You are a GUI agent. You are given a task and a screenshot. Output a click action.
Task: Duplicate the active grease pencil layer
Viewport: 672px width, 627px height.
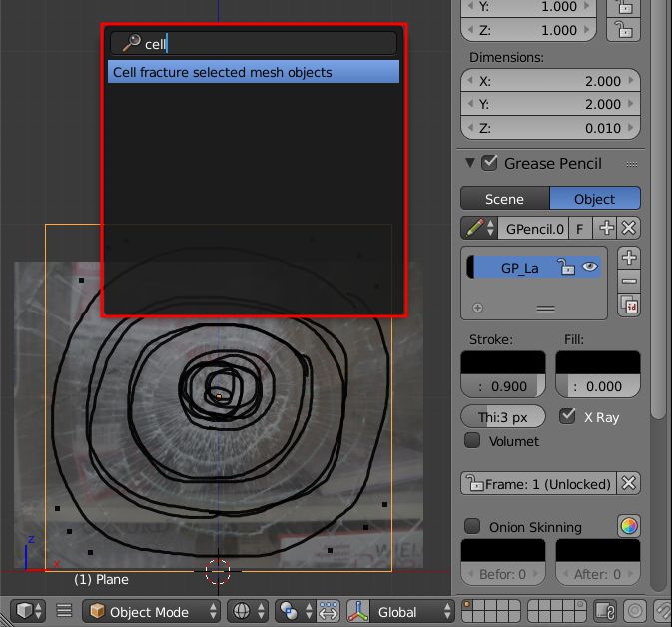point(629,306)
